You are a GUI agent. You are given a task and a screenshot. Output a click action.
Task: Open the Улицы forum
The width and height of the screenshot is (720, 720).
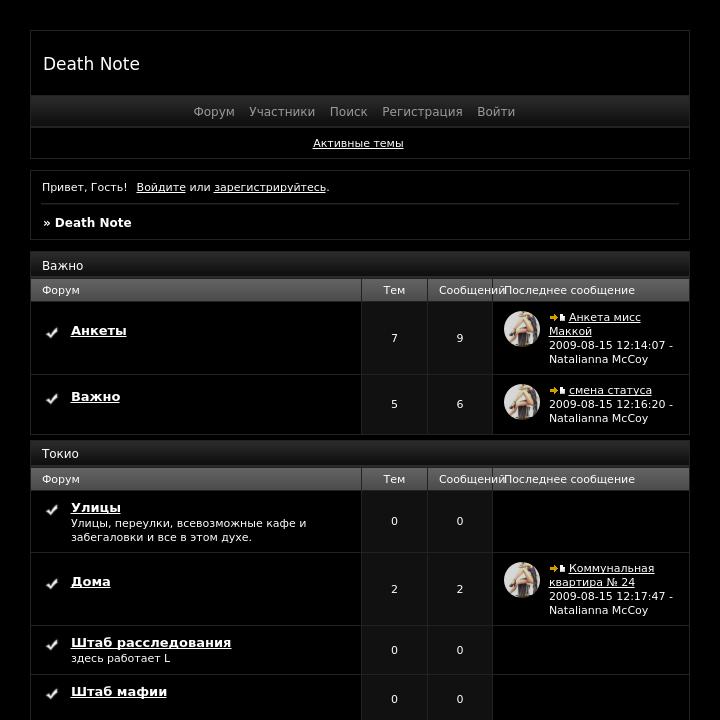point(96,507)
